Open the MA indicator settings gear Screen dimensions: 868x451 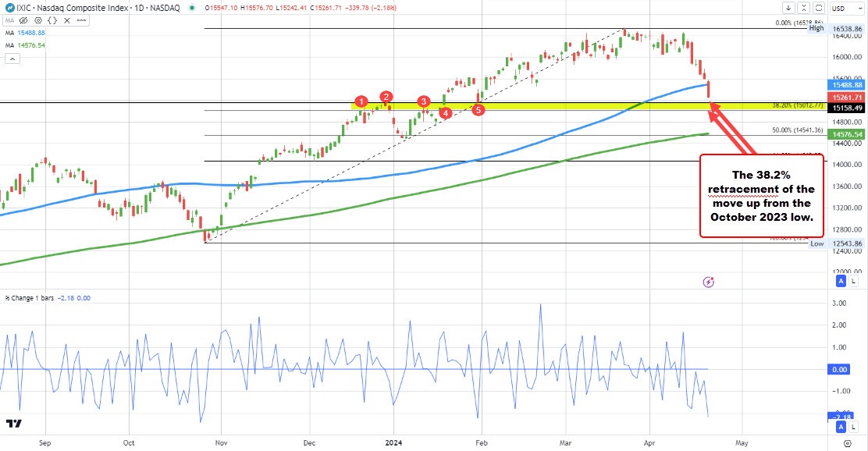[x=37, y=21]
